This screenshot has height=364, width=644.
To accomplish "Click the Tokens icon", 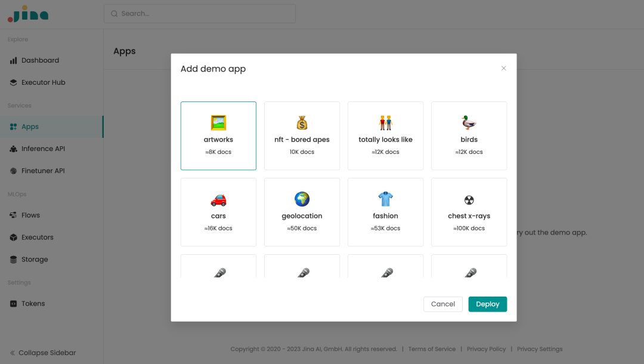I will point(14,304).
